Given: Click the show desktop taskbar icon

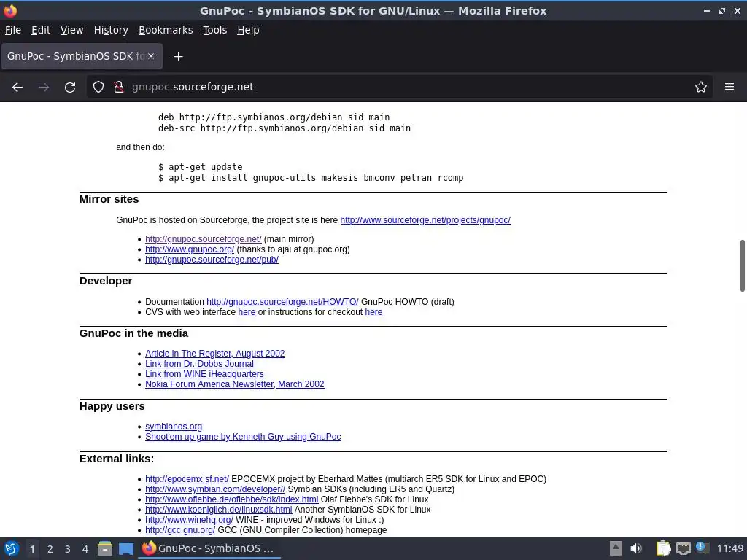Looking at the screenshot, I should (x=126, y=548).
